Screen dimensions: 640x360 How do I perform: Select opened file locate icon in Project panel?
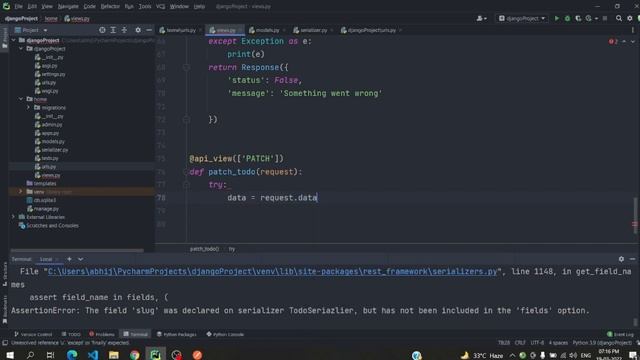click(x=102, y=30)
